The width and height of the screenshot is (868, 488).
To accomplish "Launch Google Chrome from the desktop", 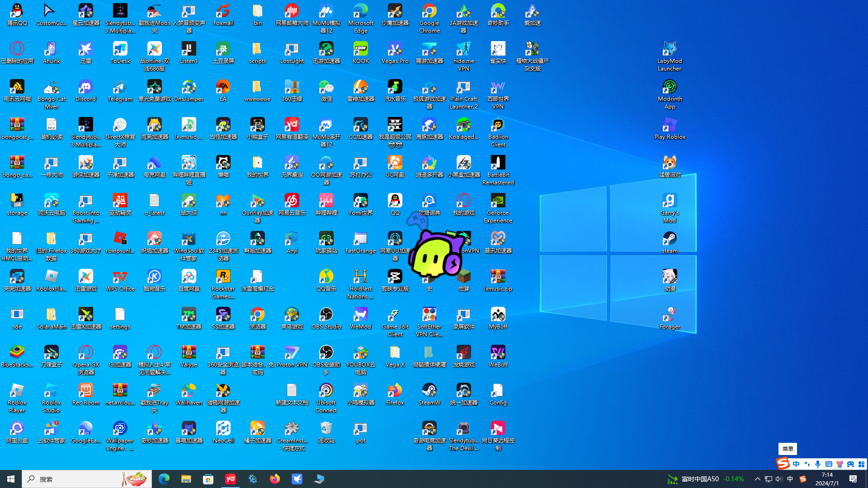I will pos(429,19).
